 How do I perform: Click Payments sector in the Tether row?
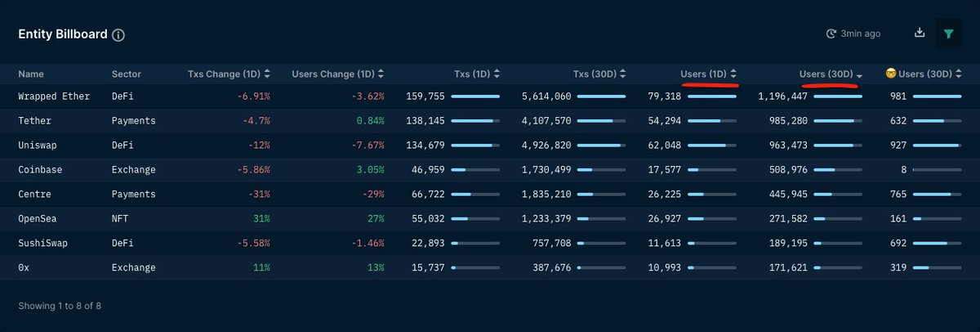coord(134,121)
